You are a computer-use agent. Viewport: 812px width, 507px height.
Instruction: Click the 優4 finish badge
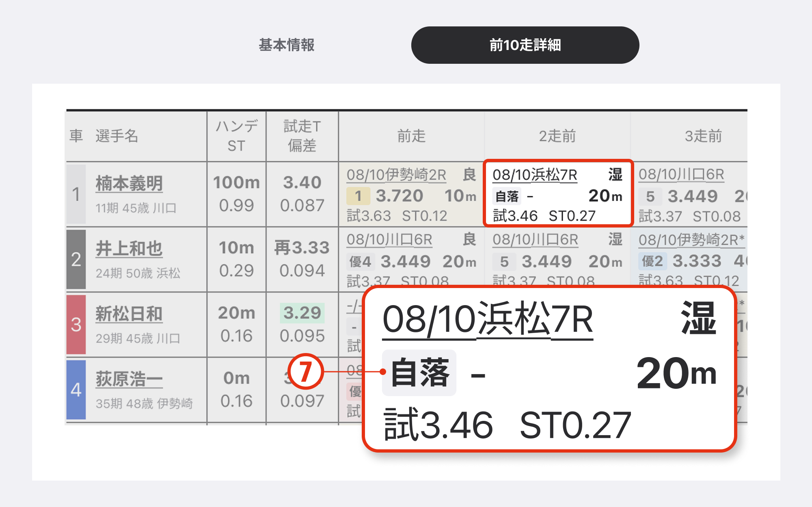click(x=360, y=262)
